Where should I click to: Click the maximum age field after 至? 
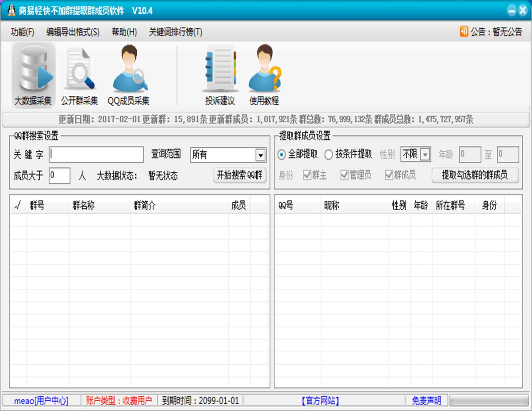click(508, 154)
